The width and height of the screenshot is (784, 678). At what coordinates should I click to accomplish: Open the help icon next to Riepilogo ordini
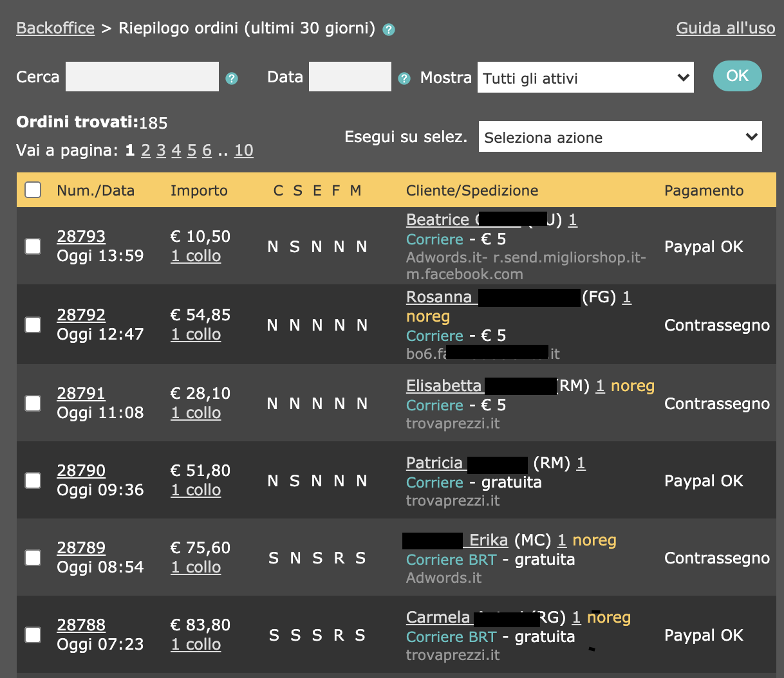click(387, 29)
